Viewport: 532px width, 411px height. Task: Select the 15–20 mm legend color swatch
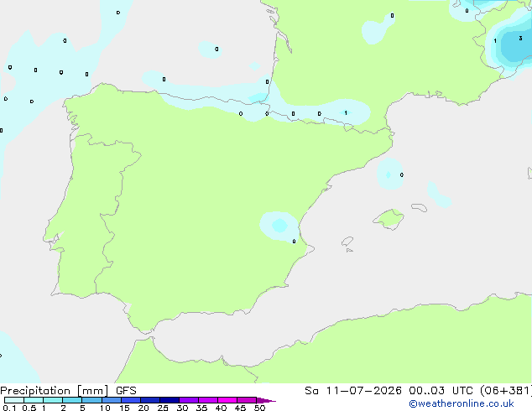(x=130, y=400)
